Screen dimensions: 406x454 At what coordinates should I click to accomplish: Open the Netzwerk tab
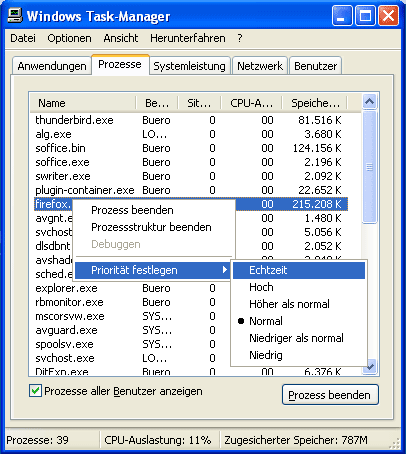click(x=260, y=66)
